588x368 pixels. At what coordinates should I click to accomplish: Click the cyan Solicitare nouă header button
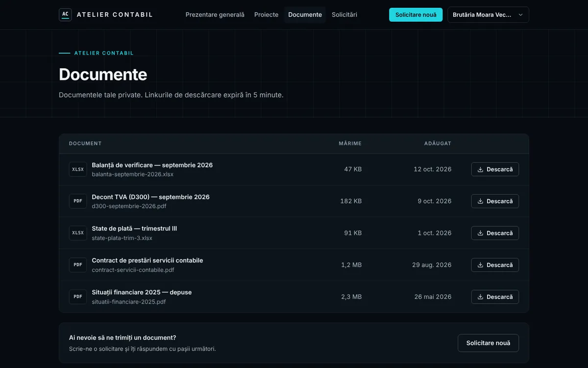click(416, 15)
